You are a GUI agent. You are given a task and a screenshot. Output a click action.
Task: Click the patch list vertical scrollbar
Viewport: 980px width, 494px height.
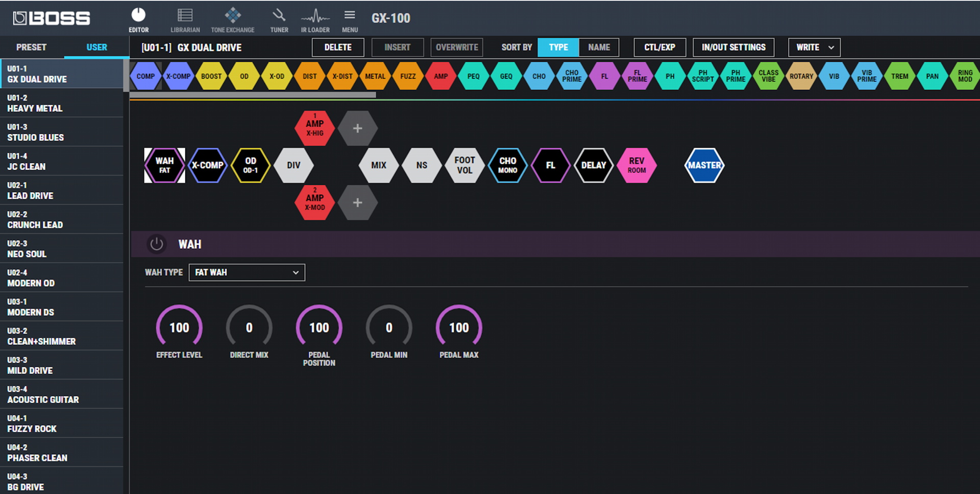126,76
